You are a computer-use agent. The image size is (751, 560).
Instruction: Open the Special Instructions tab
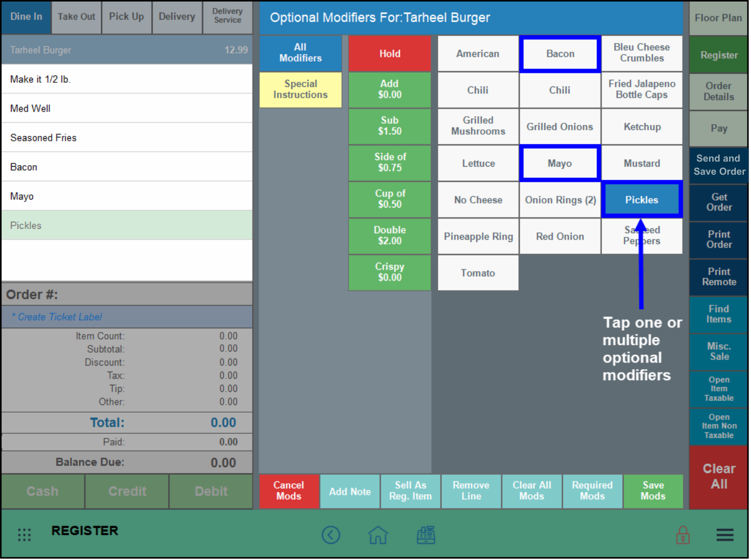click(x=301, y=89)
